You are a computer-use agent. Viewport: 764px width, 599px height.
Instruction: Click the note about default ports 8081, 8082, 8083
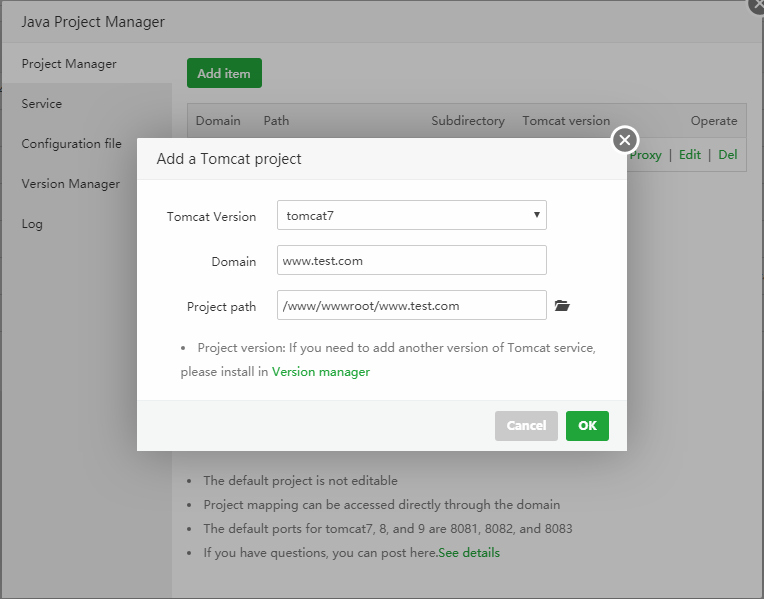pos(388,529)
